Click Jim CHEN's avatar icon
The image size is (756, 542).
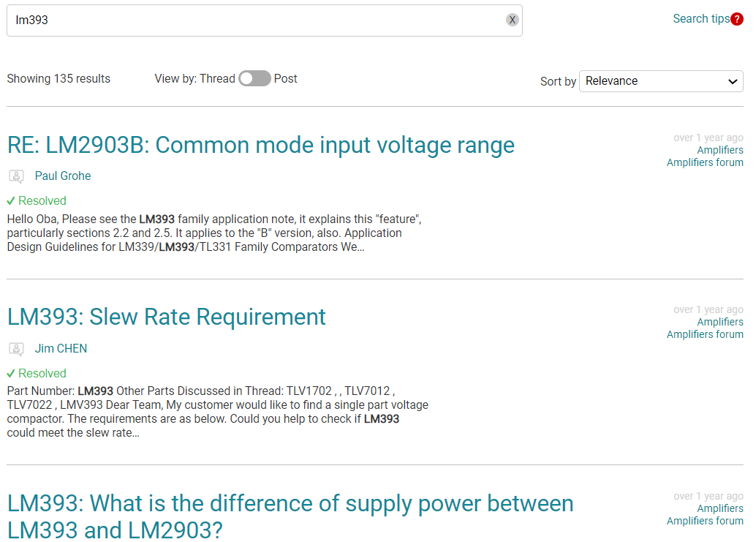tap(16, 349)
